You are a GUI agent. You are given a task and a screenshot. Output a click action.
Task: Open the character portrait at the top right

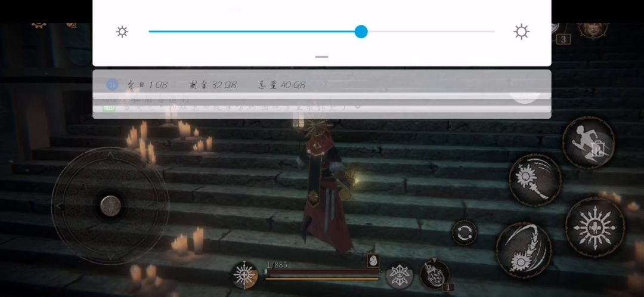593,30
